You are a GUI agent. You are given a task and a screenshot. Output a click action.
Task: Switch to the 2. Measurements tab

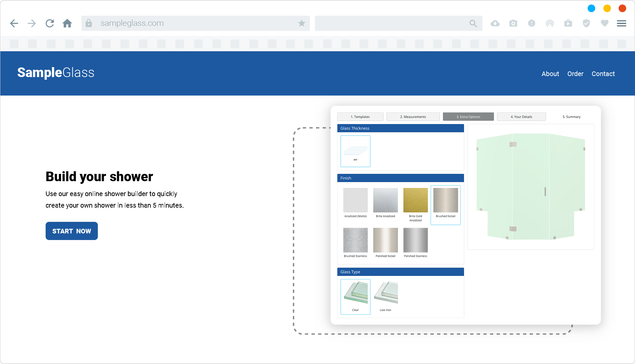tap(413, 117)
